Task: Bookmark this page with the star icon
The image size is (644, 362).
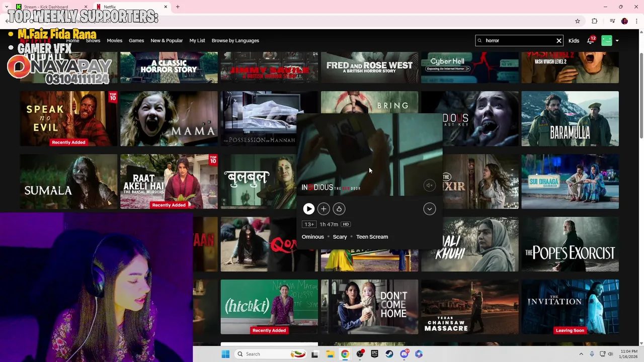Action: click(x=578, y=21)
